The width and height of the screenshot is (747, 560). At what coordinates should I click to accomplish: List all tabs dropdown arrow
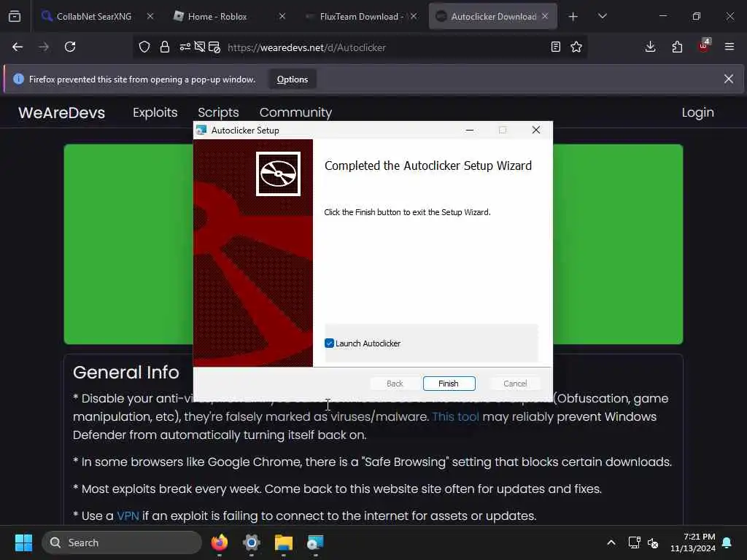click(x=602, y=16)
